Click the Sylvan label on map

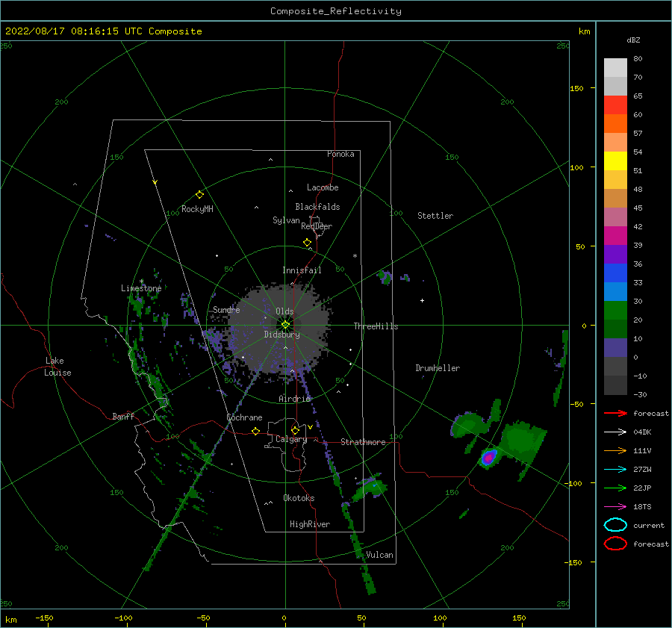[x=286, y=220]
